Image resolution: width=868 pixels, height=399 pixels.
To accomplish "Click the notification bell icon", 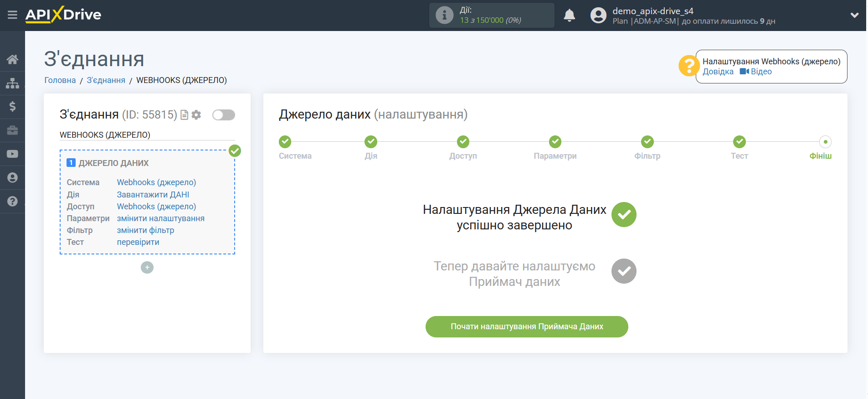I will click(x=569, y=16).
